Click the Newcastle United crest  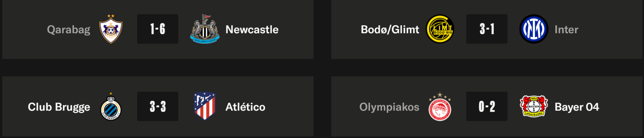pos(204,29)
